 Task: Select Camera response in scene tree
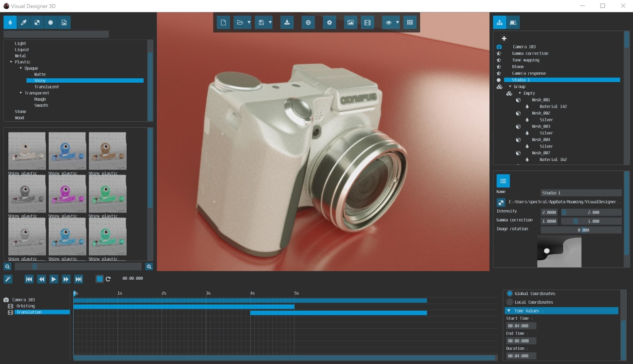(x=529, y=73)
